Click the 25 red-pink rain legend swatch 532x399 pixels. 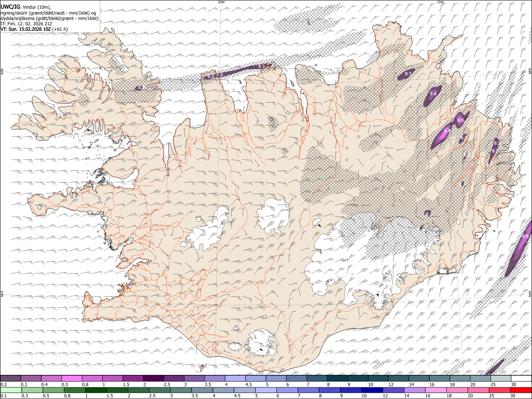pyautogui.click(x=499, y=390)
